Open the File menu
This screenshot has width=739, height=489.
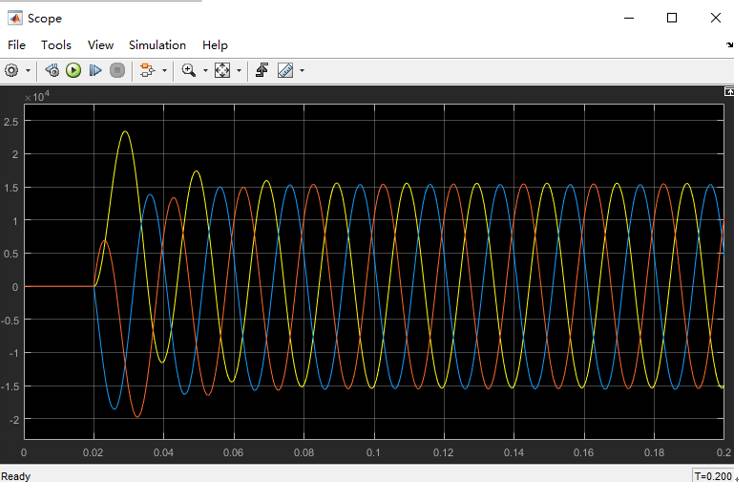16,45
